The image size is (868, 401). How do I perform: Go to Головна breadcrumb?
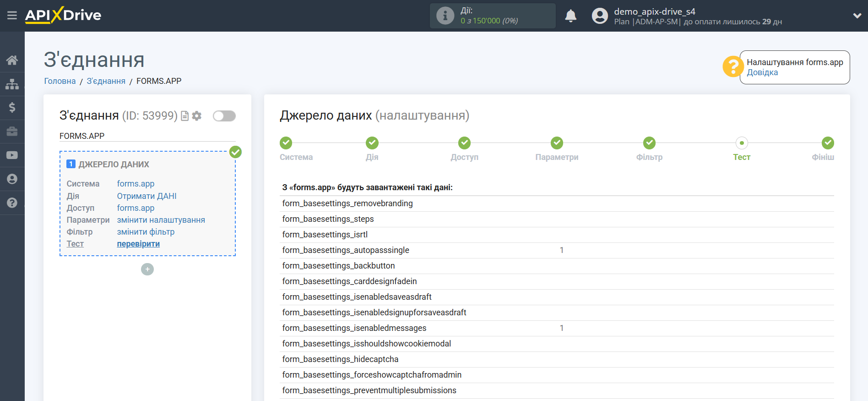pos(60,81)
